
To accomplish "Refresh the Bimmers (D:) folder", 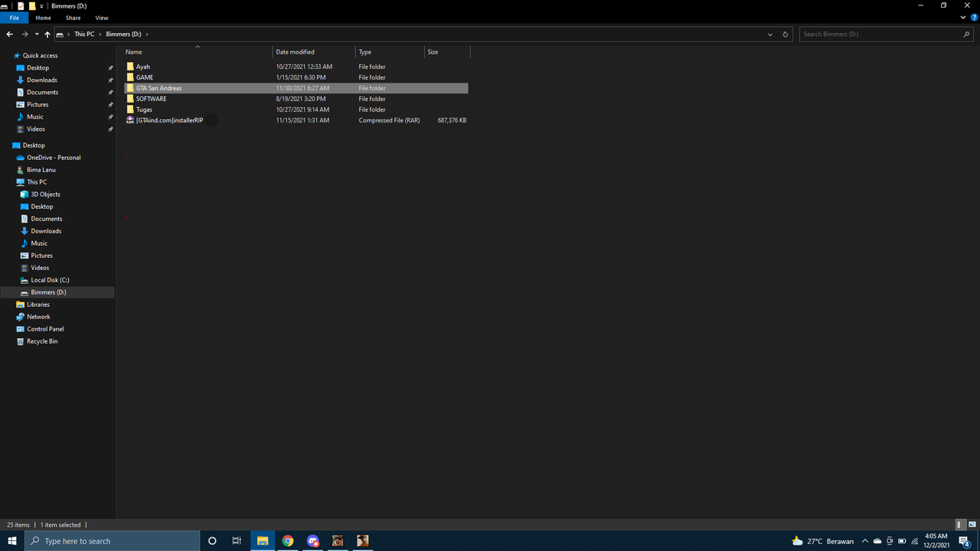I will (786, 34).
